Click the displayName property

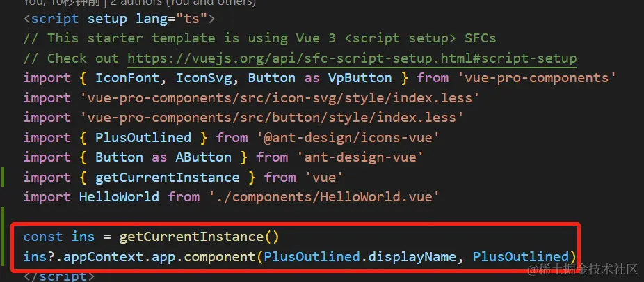coord(412,257)
